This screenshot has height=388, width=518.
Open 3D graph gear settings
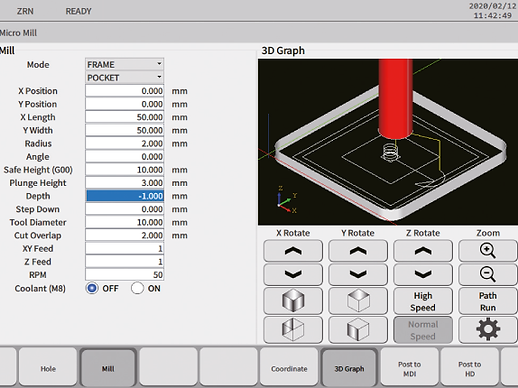(x=488, y=330)
